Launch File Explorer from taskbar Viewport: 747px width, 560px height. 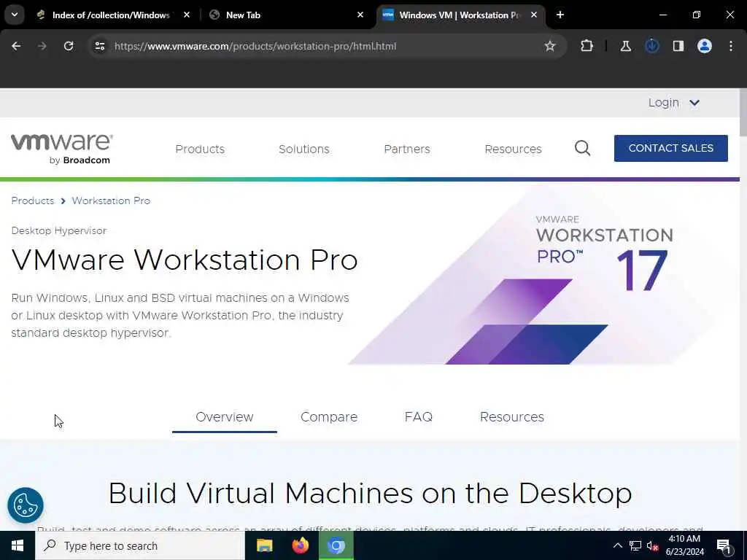(264, 545)
